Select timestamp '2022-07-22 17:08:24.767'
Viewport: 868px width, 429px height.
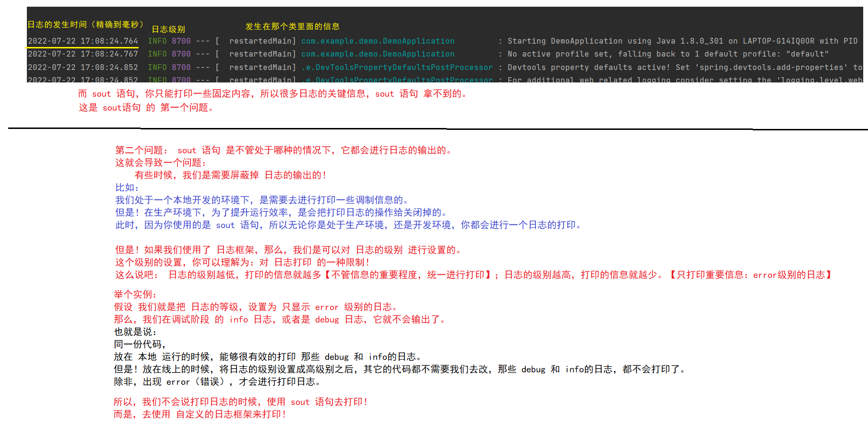click(83, 54)
